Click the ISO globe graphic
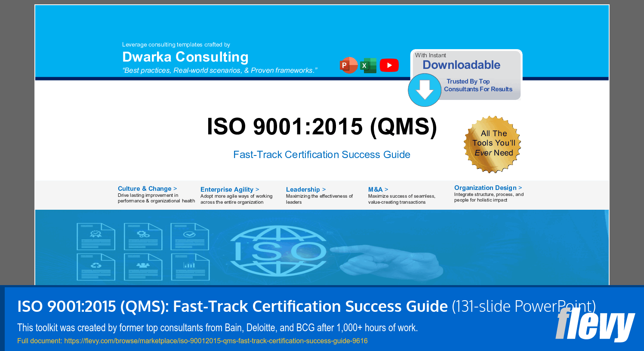Viewport: 644px width, 351px height. click(279, 251)
